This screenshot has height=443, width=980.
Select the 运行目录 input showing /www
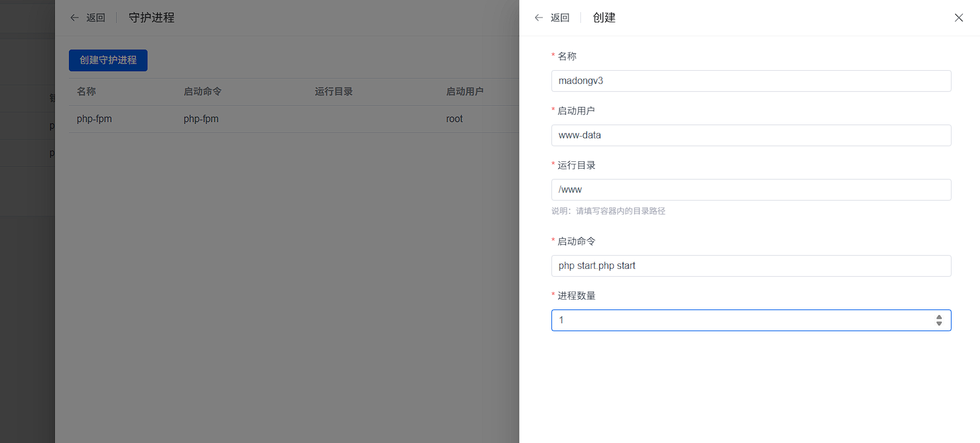(x=750, y=190)
